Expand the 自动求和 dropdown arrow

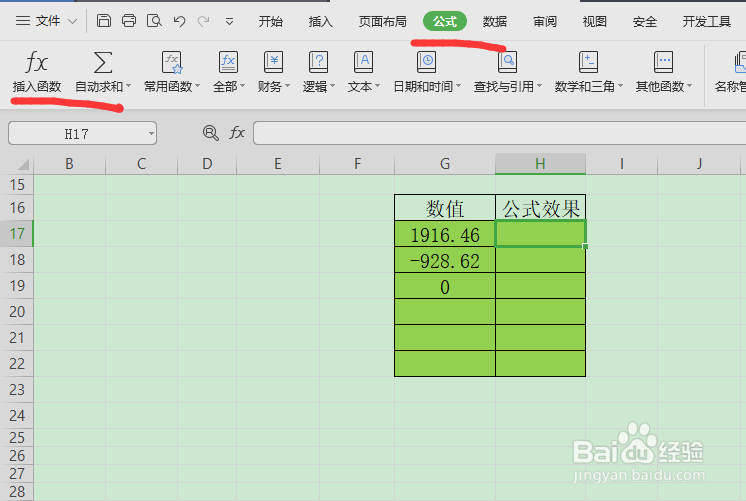[x=128, y=87]
